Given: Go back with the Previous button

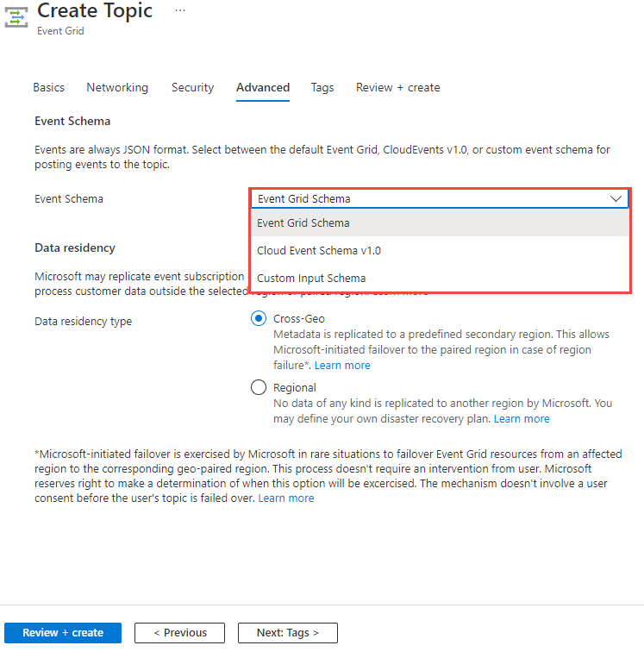Looking at the screenshot, I should point(179,632).
